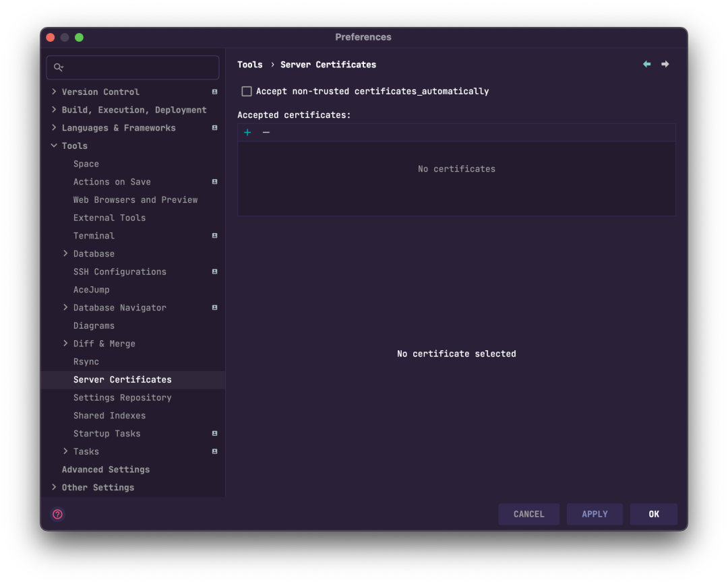This screenshot has height=584, width=728.
Task: Navigate back with the left arrow icon
Action: pos(646,64)
